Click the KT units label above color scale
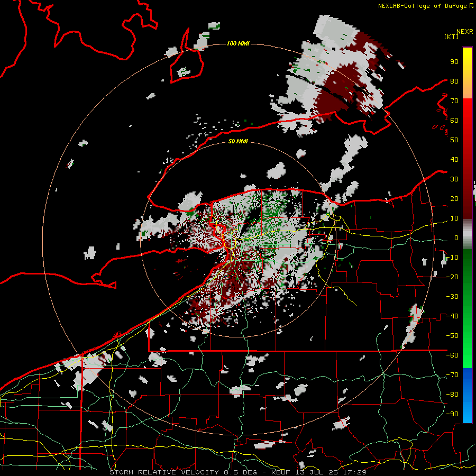476x476 pixels. coord(452,36)
